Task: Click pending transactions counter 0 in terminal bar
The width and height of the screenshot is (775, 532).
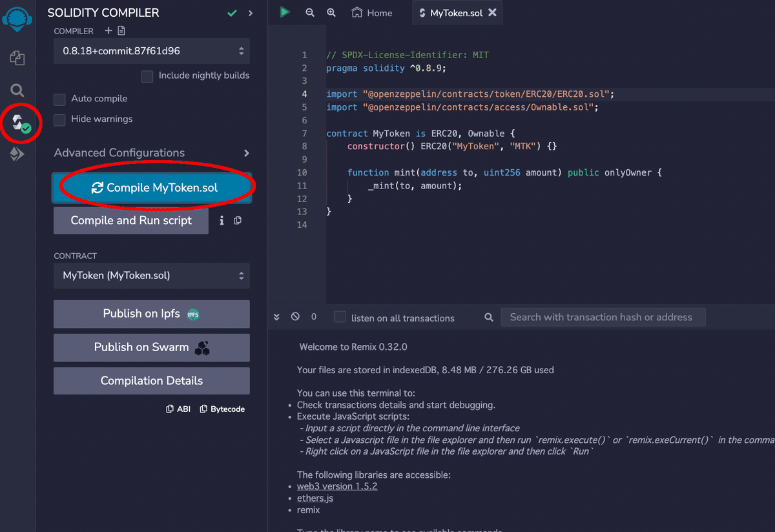Action: coord(314,317)
